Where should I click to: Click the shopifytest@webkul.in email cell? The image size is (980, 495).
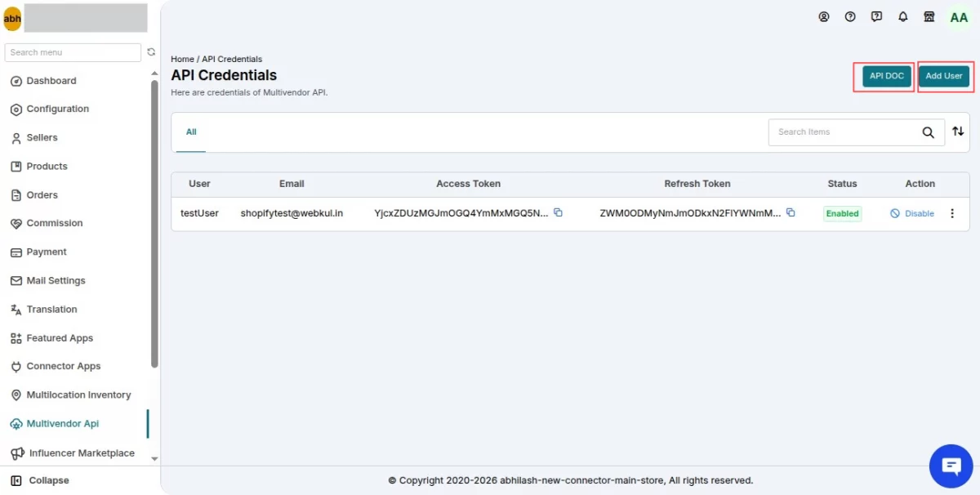coord(292,213)
